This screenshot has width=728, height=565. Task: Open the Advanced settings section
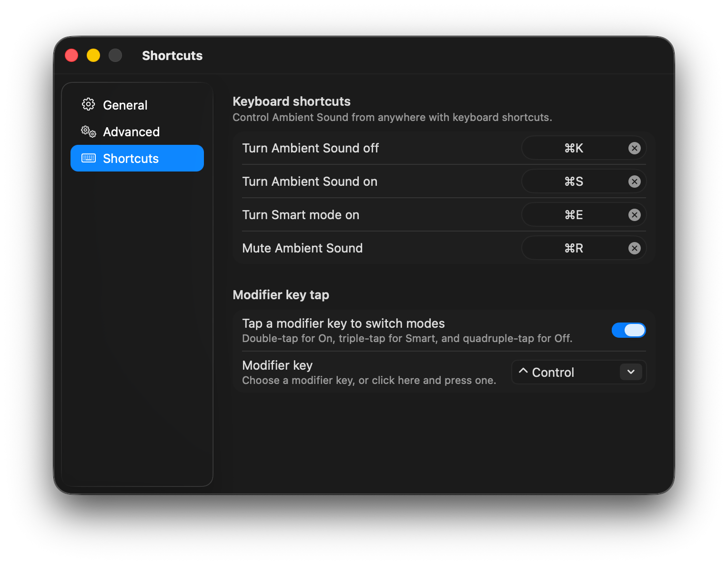pos(131,132)
